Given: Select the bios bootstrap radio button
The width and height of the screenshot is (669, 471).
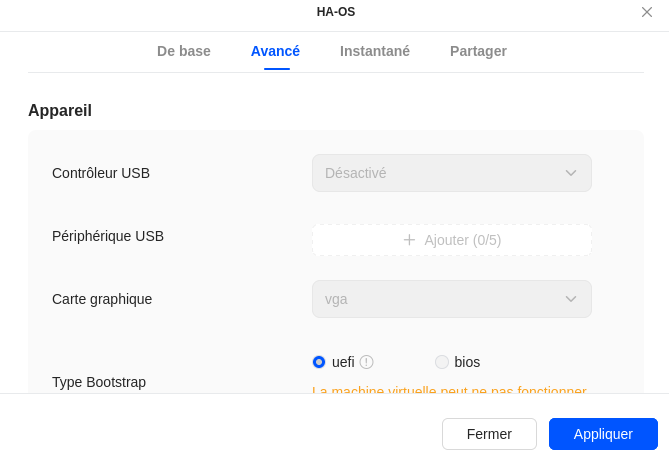Looking at the screenshot, I should click(x=442, y=362).
